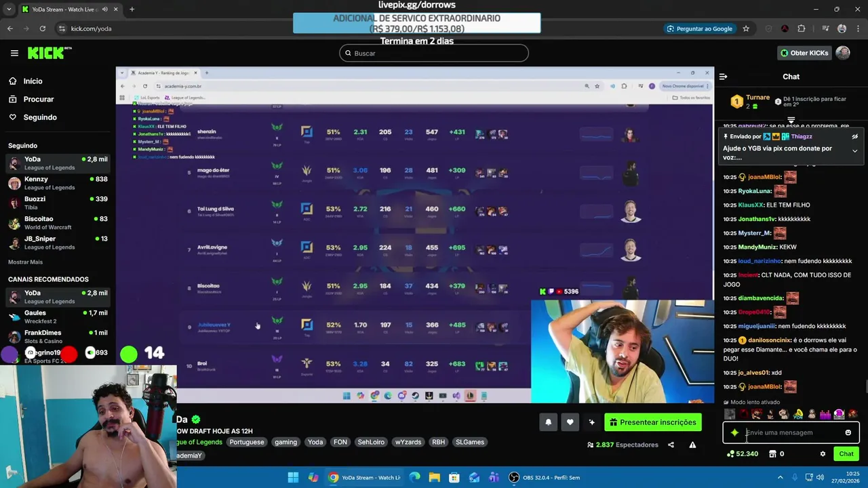Click address bar kick.com/yoda
Image resolution: width=868 pixels, height=488 pixels.
[x=91, y=28]
